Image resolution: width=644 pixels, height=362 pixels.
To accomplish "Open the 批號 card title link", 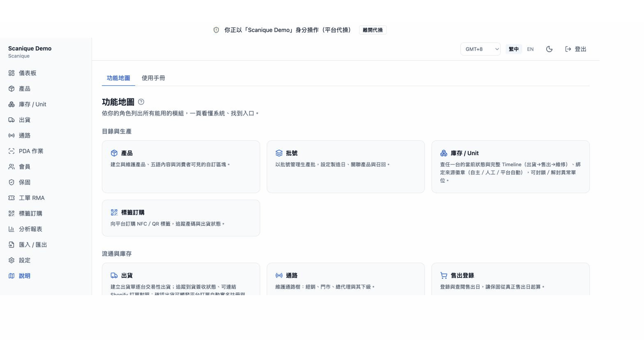I will (292, 153).
